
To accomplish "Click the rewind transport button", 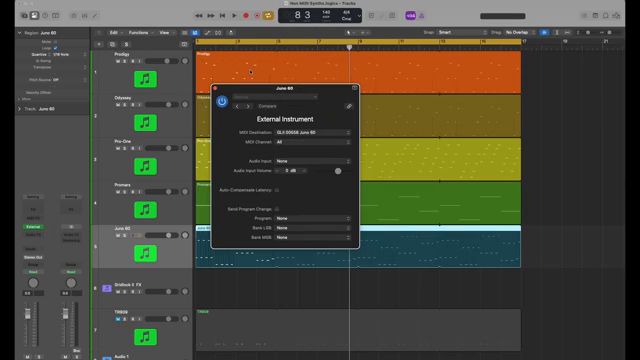I will tap(199, 16).
